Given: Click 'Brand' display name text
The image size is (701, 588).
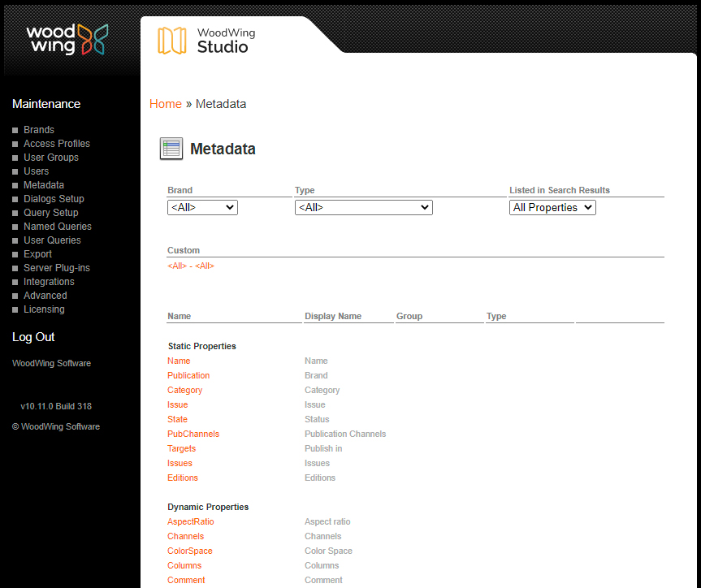Looking at the screenshot, I should [316, 375].
